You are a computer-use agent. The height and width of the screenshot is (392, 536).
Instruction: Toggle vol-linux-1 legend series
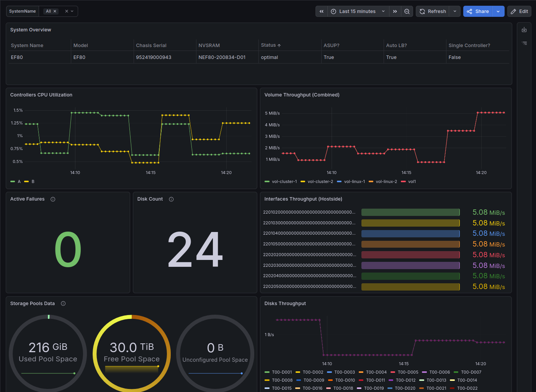click(354, 181)
